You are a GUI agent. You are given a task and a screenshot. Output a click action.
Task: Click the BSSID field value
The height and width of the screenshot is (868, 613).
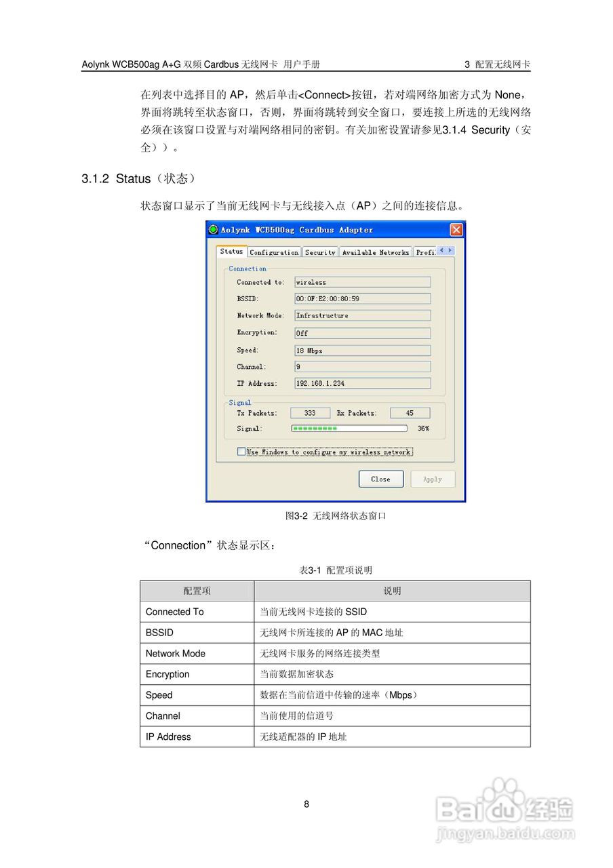(362, 298)
